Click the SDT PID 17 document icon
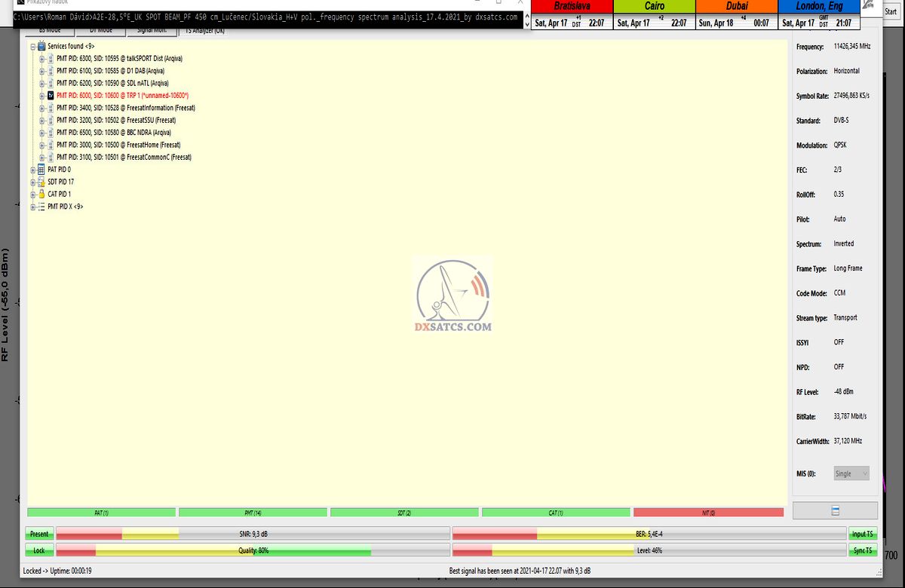 [x=41, y=182]
